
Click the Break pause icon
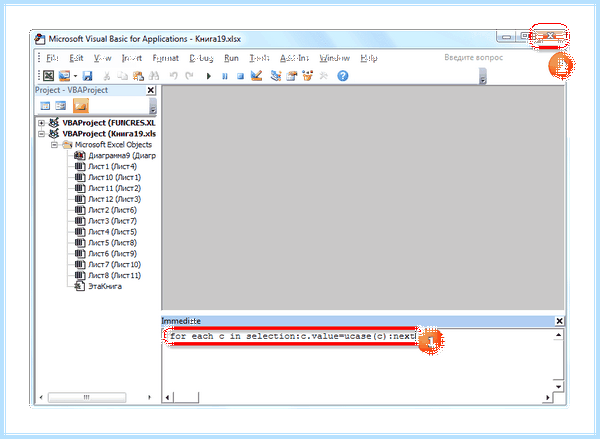[x=225, y=76]
